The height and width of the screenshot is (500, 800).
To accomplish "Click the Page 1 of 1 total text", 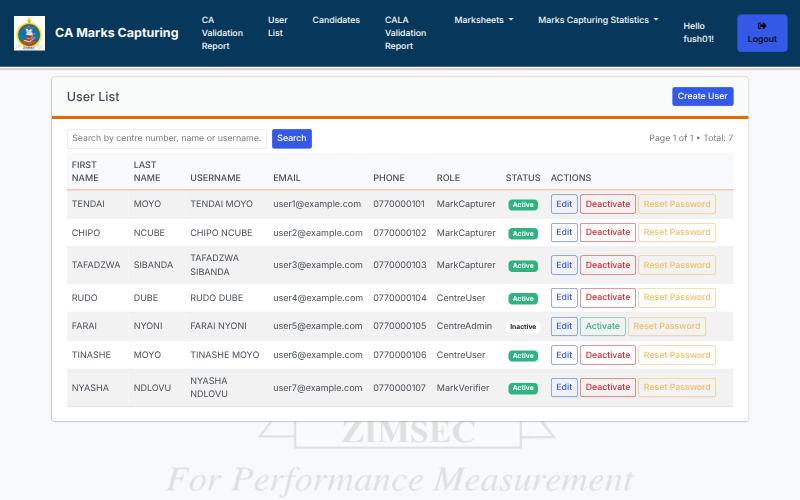I will pos(691,138).
